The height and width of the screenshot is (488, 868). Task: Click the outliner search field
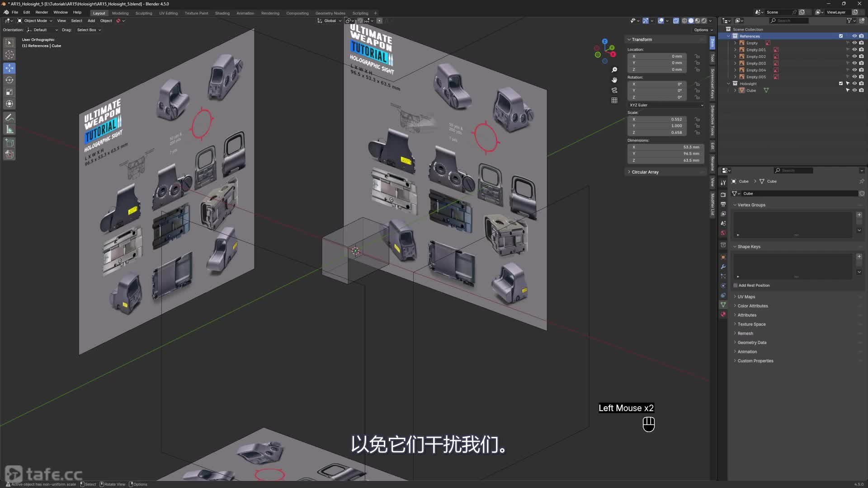[789, 20]
